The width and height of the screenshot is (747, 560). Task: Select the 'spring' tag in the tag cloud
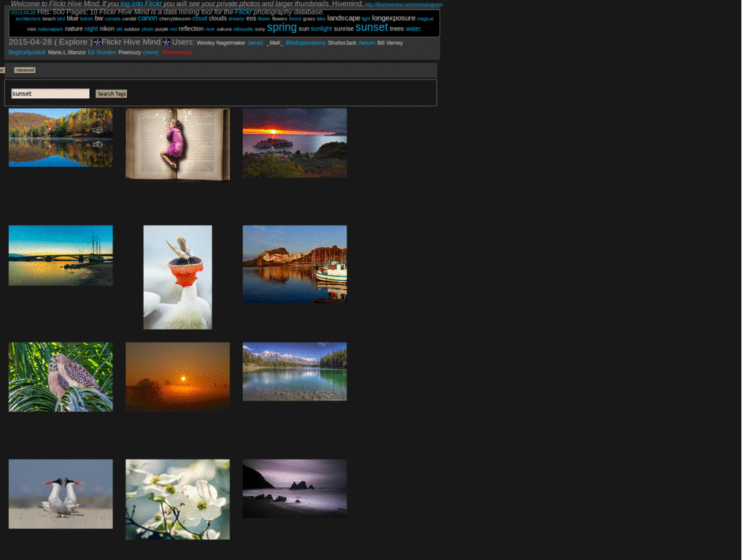pyautogui.click(x=282, y=27)
